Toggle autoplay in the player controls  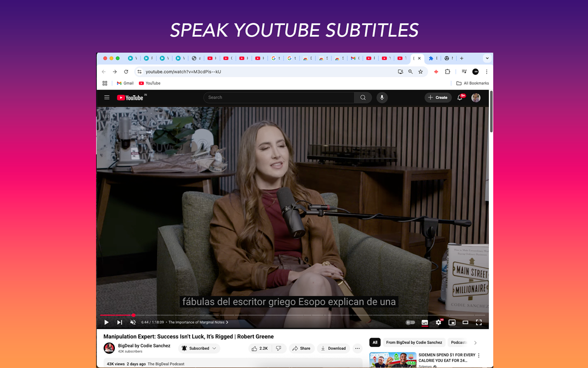tap(410, 322)
